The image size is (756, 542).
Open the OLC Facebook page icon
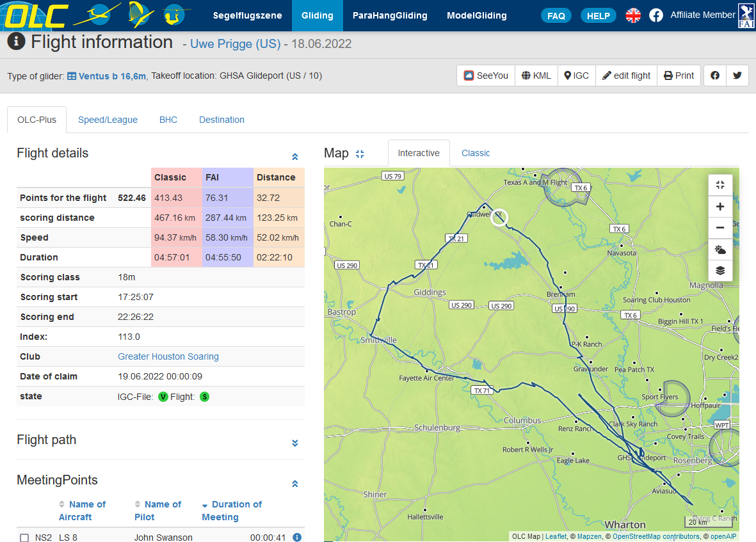(655, 15)
